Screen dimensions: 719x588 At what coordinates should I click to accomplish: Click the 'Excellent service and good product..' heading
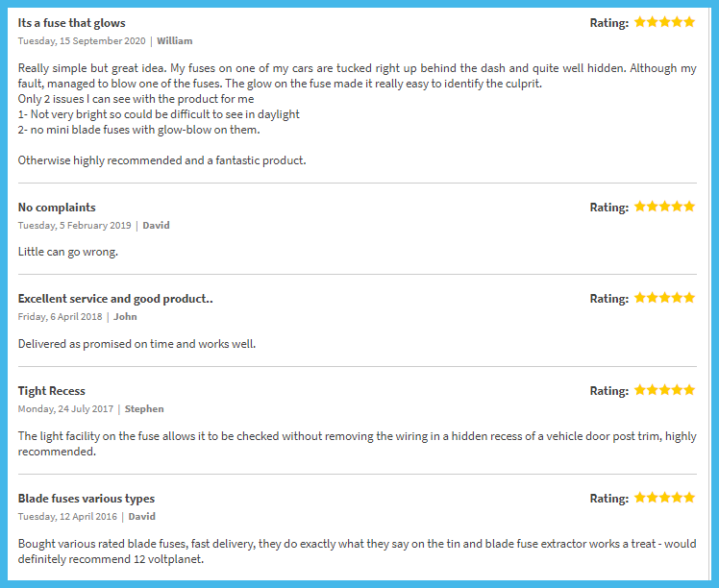[x=115, y=299]
